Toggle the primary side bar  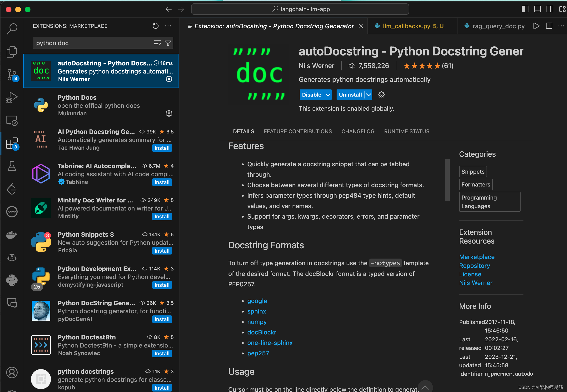[525, 9]
